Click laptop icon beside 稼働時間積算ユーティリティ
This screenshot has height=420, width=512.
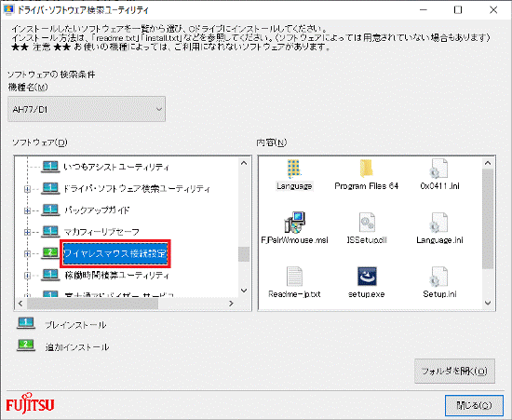(x=50, y=275)
